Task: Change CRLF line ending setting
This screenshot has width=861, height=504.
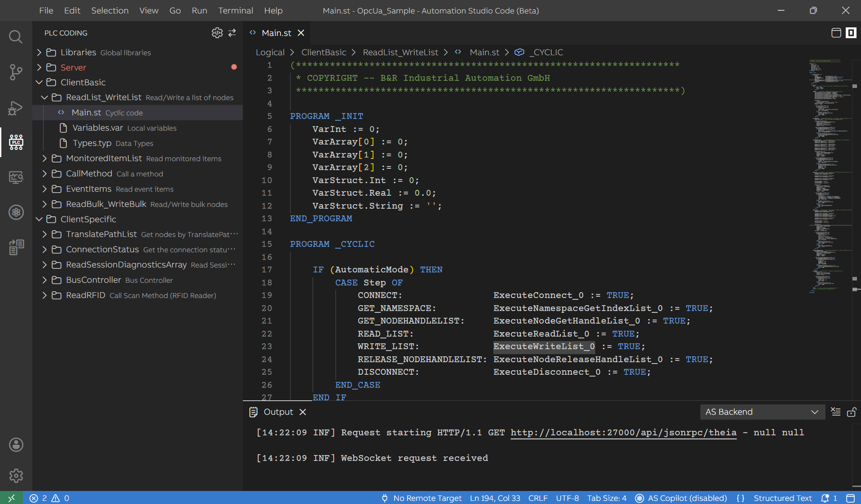Action: [x=538, y=498]
